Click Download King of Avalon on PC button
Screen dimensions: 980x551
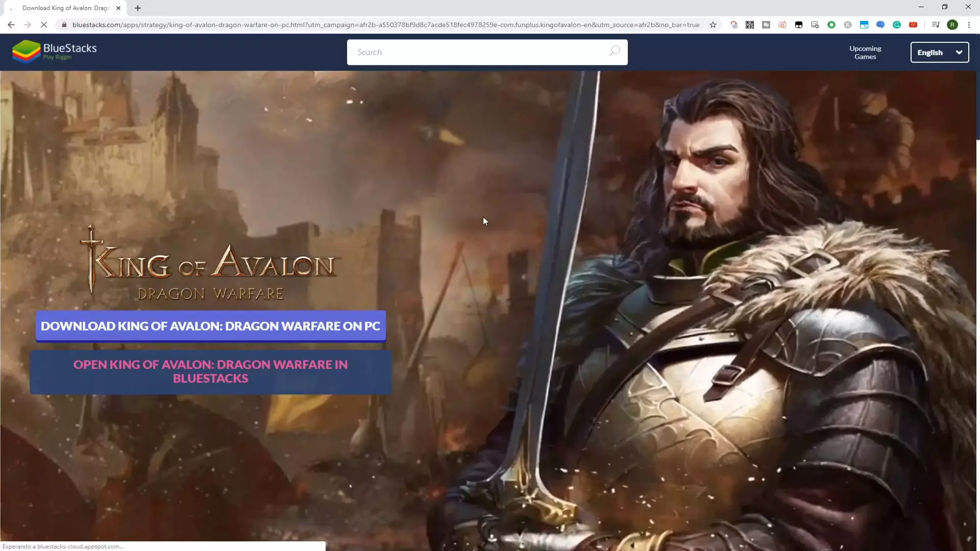pos(210,326)
